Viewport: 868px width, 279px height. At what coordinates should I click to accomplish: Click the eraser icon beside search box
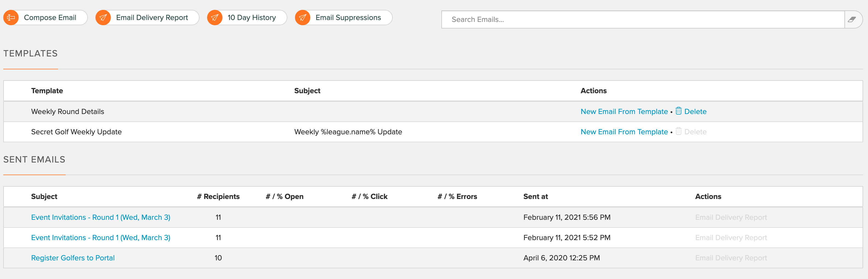coord(852,19)
